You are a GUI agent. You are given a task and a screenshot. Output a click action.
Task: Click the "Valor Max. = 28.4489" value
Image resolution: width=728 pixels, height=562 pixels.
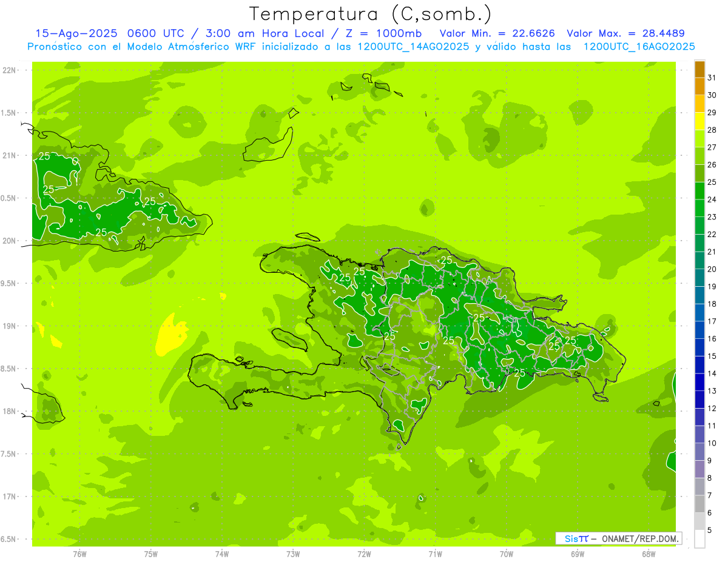625,33
